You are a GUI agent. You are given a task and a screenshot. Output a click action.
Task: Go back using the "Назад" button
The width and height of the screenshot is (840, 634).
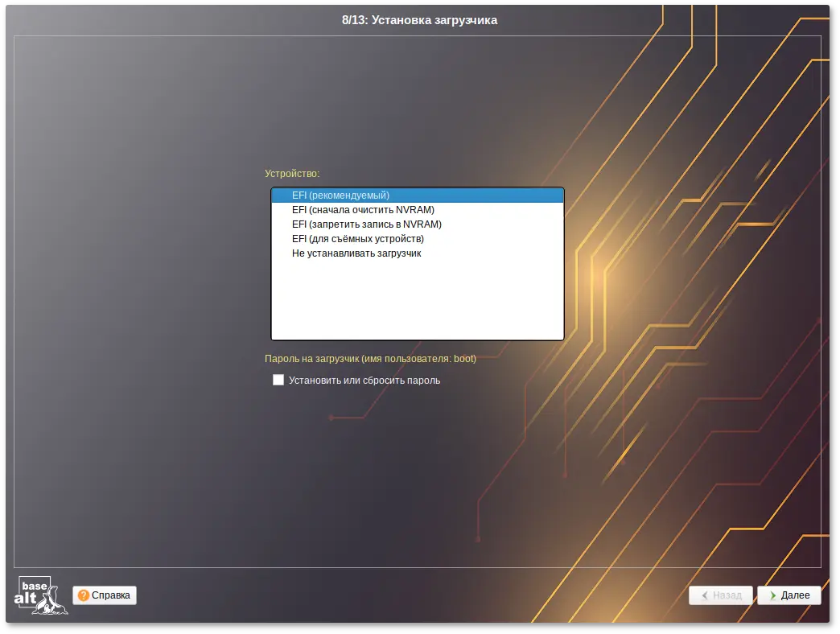tap(721, 595)
